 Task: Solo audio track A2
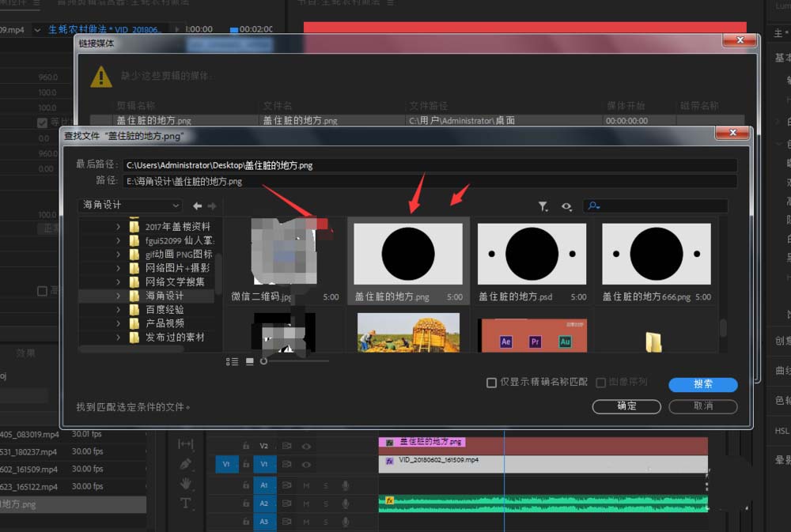326,504
